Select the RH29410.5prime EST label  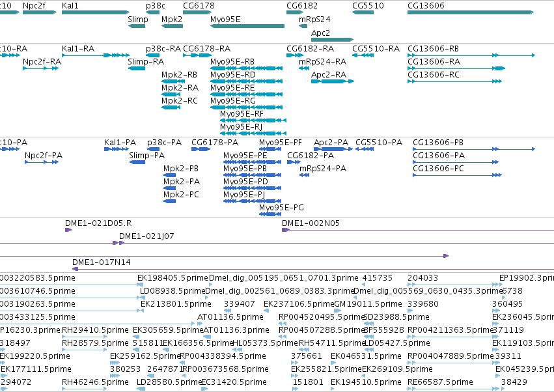click(x=95, y=329)
